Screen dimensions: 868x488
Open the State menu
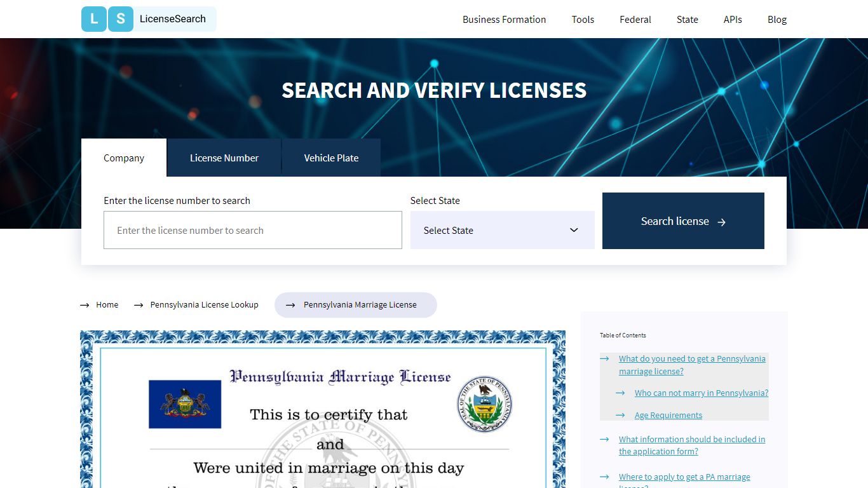coord(688,19)
